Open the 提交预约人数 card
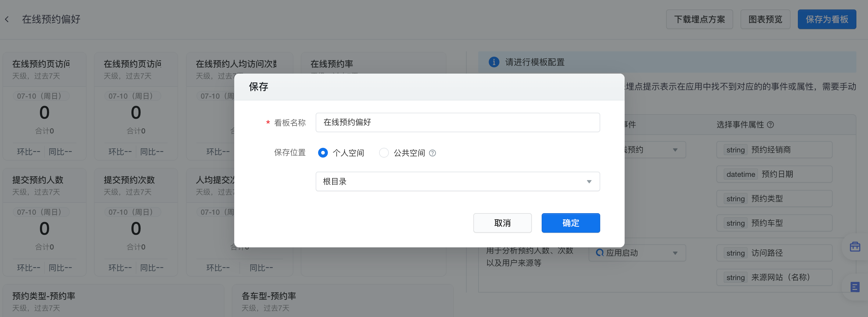Image resolution: width=868 pixels, height=317 pixels. [45, 223]
